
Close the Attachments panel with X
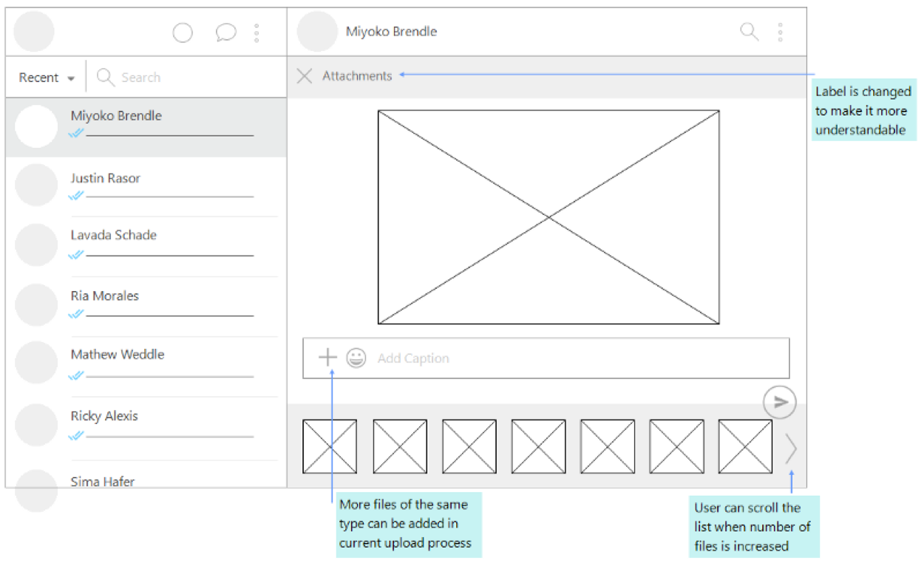pyautogui.click(x=304, y=76)
